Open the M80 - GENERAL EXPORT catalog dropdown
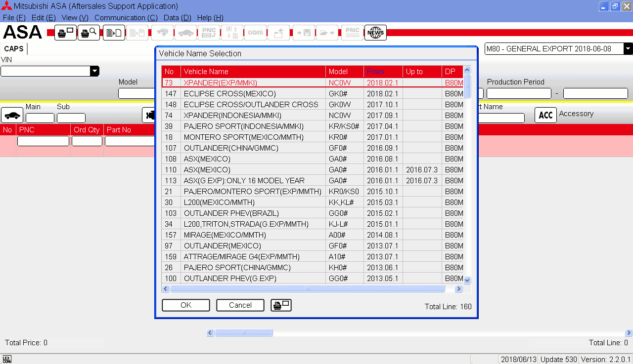The image size is (633, 364). coord(628,48)
